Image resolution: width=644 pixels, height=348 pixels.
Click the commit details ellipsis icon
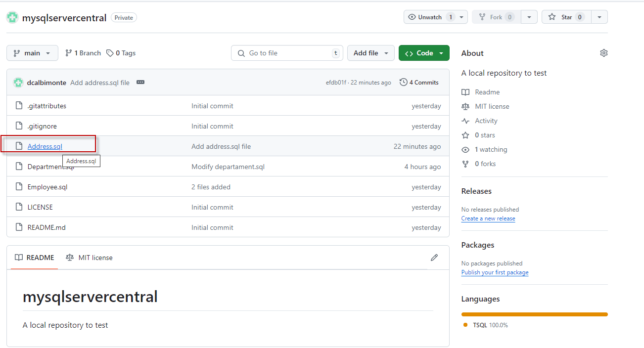[x=140, y=83]
